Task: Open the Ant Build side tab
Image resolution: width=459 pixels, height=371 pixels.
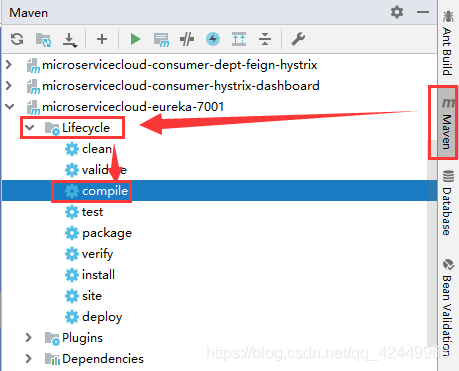Action: pos(448,43)
